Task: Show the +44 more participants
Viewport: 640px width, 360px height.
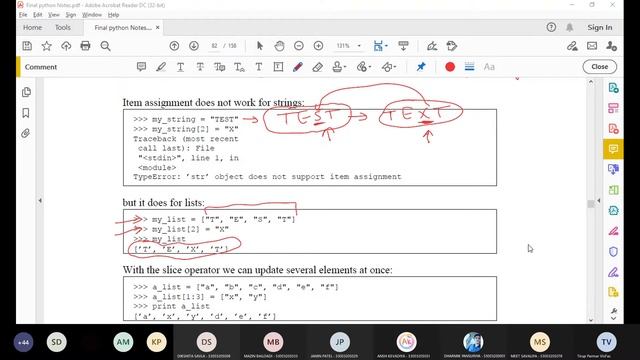Action: [x=23, y=342]
